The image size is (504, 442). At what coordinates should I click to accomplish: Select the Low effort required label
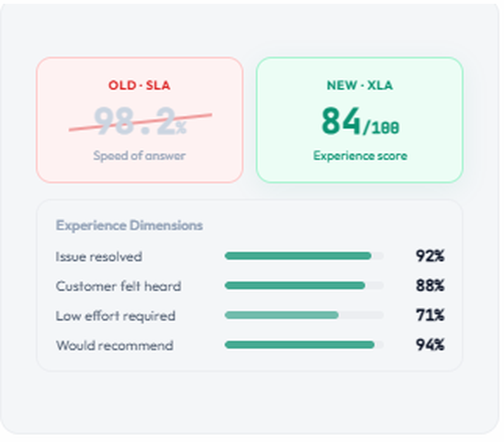pos(116,316)
